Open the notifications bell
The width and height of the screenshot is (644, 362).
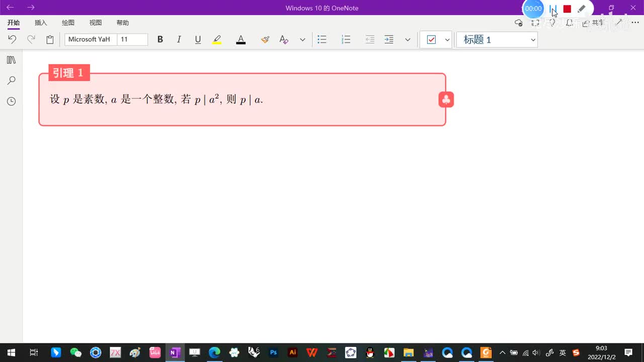pos(570,23)
